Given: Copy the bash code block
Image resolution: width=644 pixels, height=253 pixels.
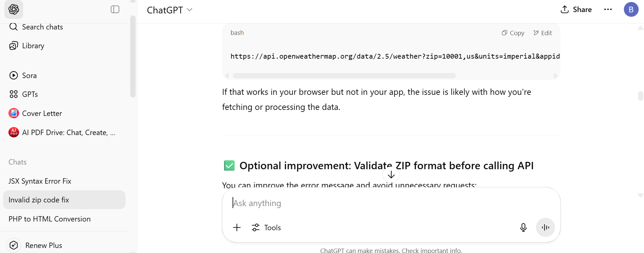Looking at the screenshot, I should (513, 33).
